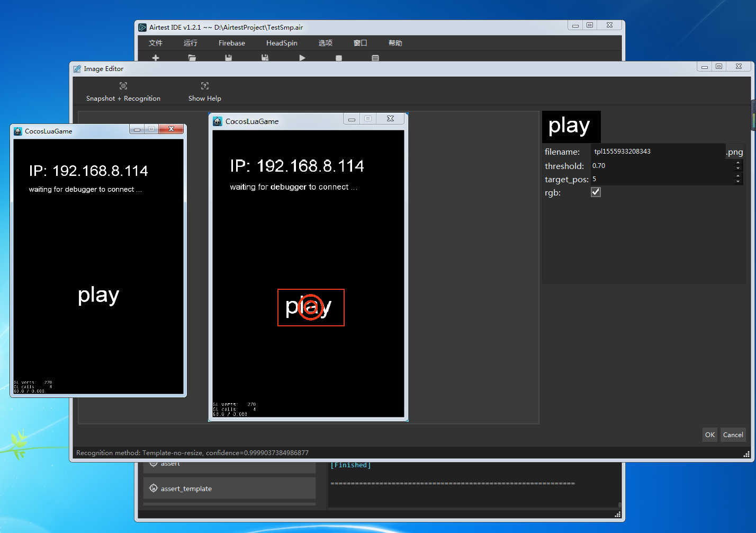Open the 帮助 menu

click(395, 43)
